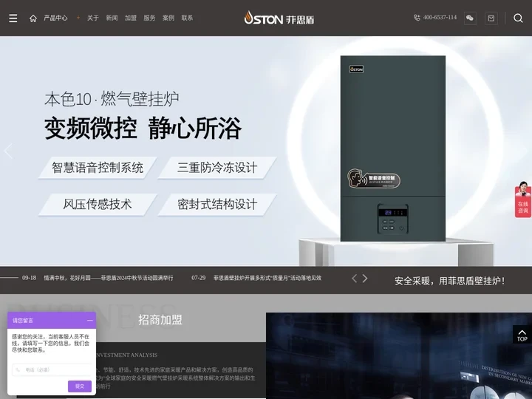Show previous news ticker item arrow
Viewport: 532px width, 399px height.
[x=354, y=279]
